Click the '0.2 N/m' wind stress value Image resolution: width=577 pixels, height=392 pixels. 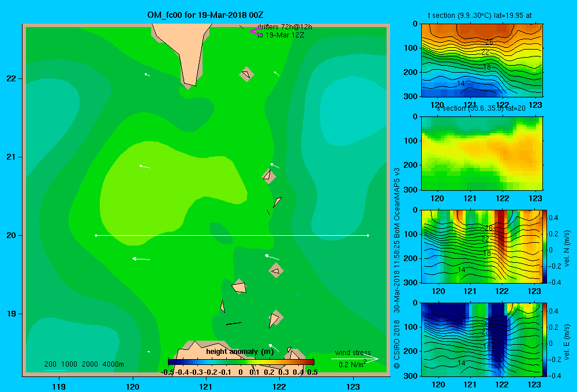[x=352, y=365]
